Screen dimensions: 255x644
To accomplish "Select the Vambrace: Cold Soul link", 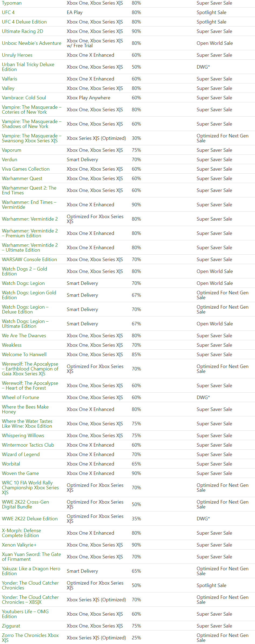I will (24, 98).
